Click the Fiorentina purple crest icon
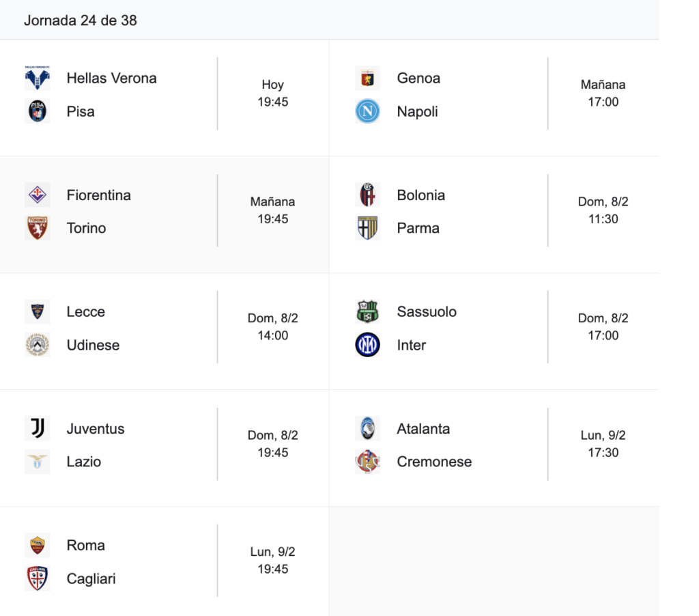699x616 pixels. [x=37, y=195]
